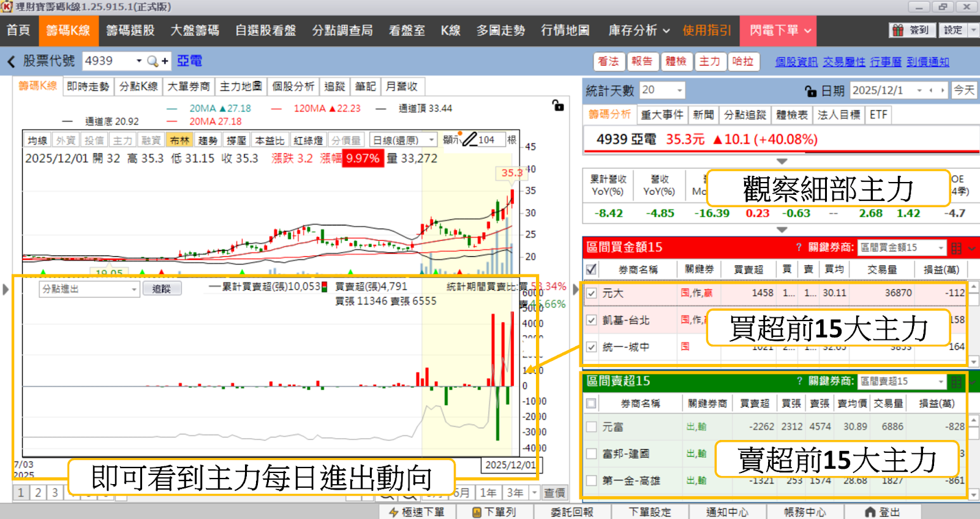Open the 日期 2025/12/1 dropdown
This screenshot has width=980, height=519.
(x=919, y=91)
